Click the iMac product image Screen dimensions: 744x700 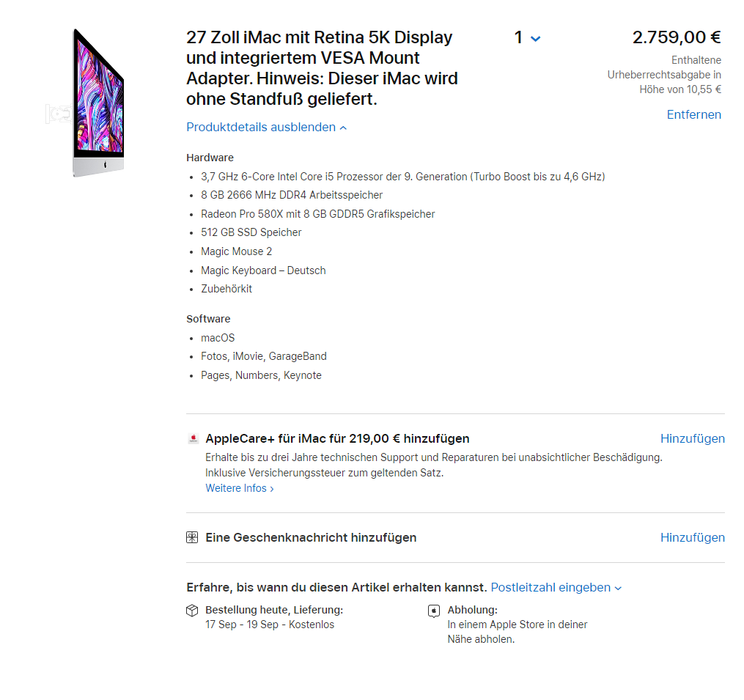pyautogui.click(x=98, y=103)
